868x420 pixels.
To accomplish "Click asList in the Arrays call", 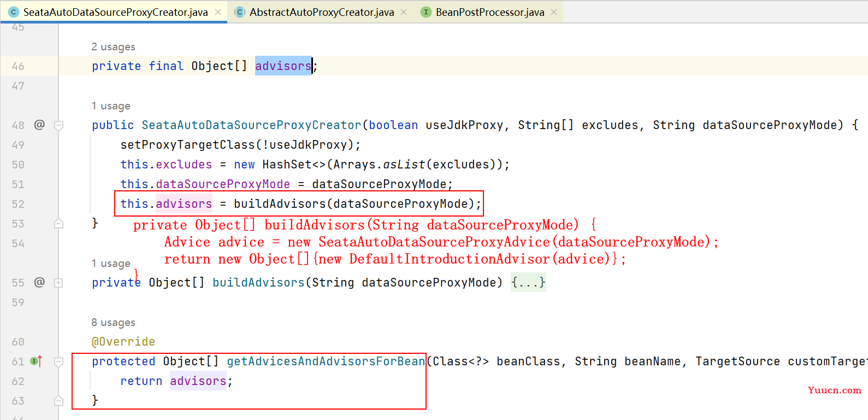I will [x=404, y=165].
